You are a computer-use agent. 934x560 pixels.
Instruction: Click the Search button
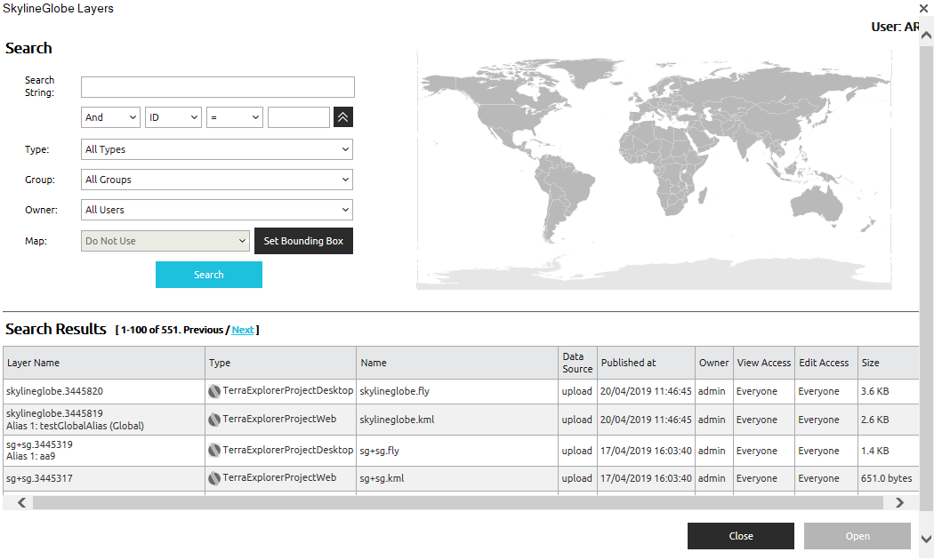(x=209, y=275)
